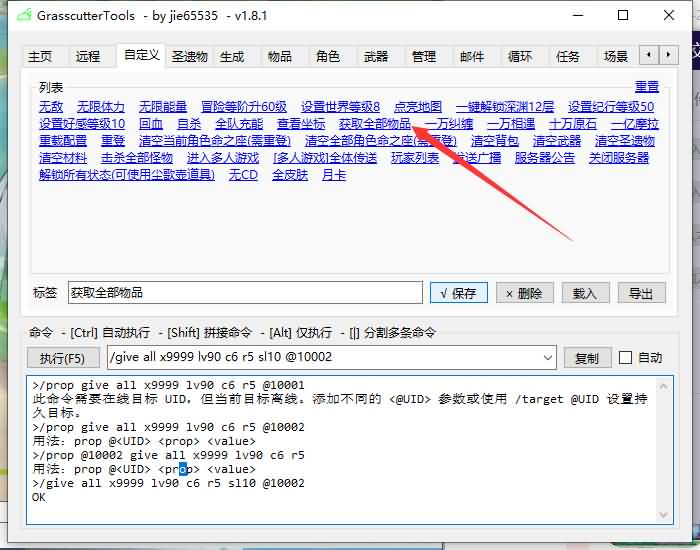Viewport: 700px width, 550px height.
Task: Click the output log scrollbar down arrow
Action: pos(665,514)
